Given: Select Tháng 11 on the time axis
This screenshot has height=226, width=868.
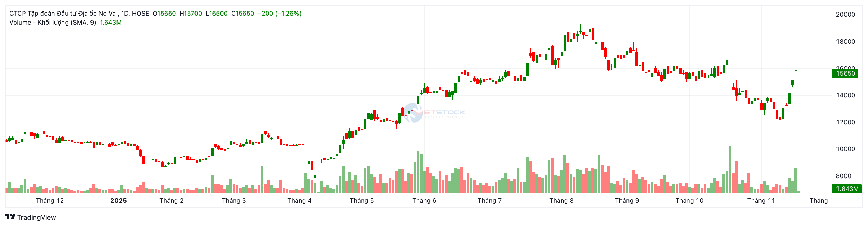Looking at the screenshot, I should pos(761,201).
